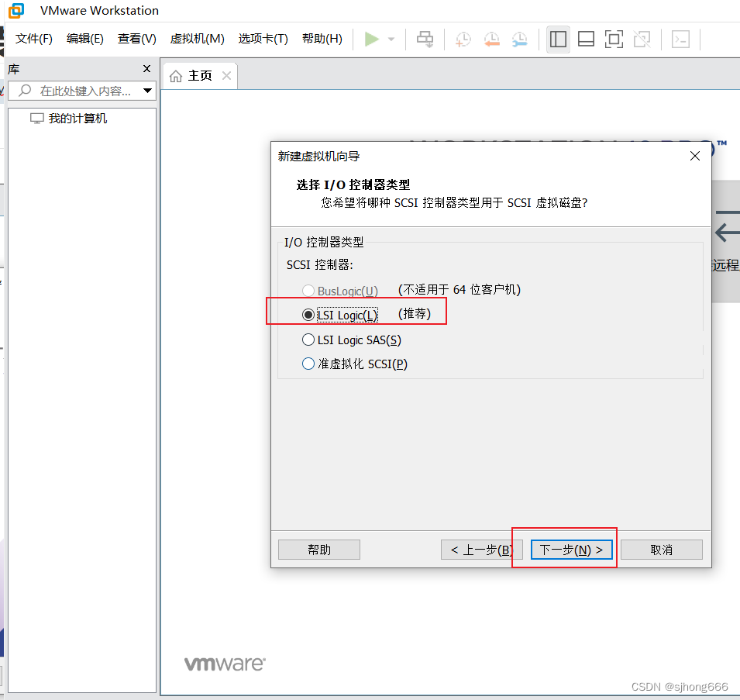The width and height of the screenshot is (740, 700).
Task: Close the 新建虚拟机向导 dialog
Action: pyautogui.click(x=695, y=157)
